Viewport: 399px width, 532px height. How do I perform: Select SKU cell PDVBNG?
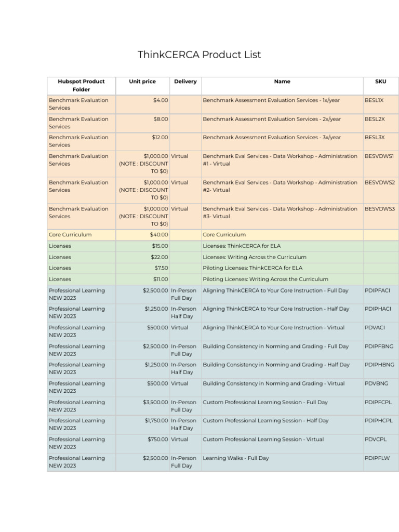[x=381, y=387]
